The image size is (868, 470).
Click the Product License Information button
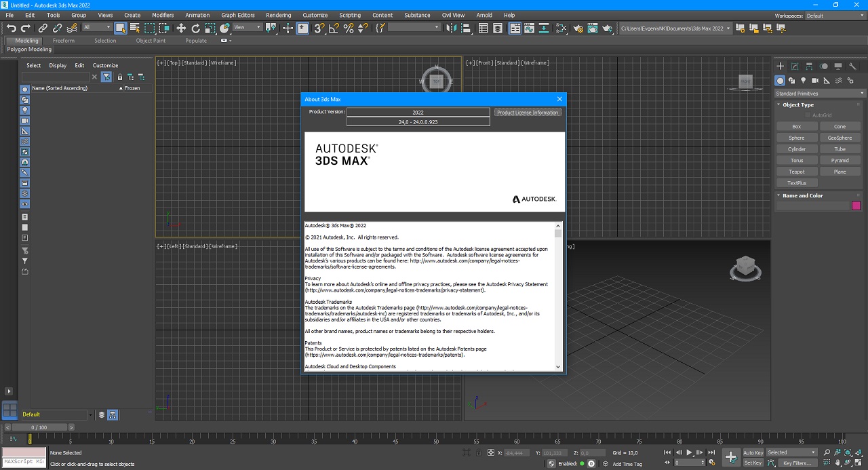tap(528, 113)
